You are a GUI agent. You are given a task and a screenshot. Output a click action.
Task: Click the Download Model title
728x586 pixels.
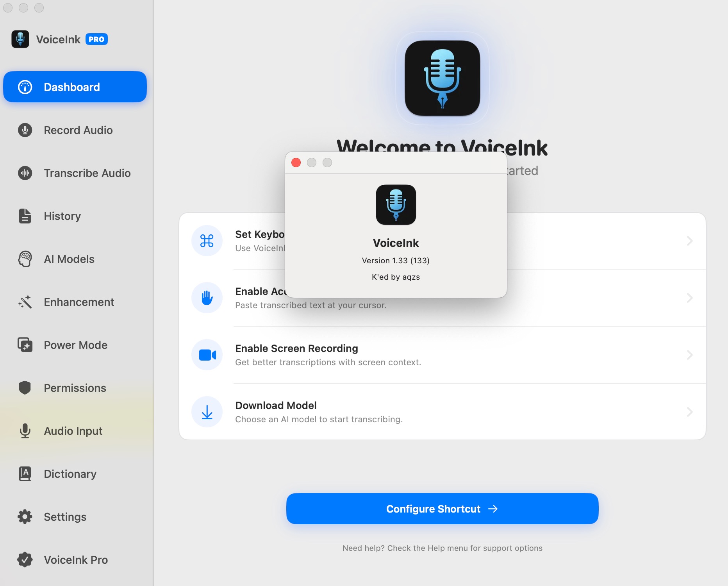click(276, 405)
